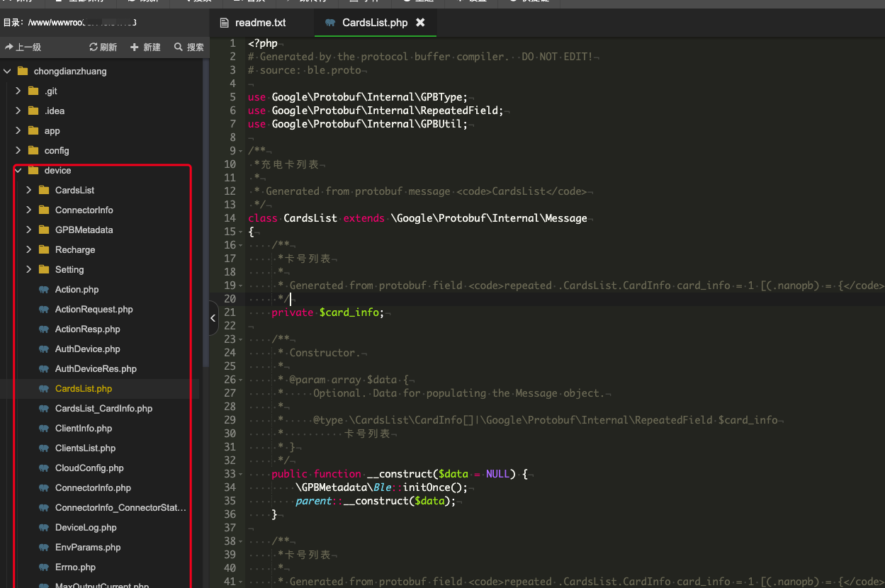
Task: Fold the doc comment at line 23
Action: pos(241,339)
